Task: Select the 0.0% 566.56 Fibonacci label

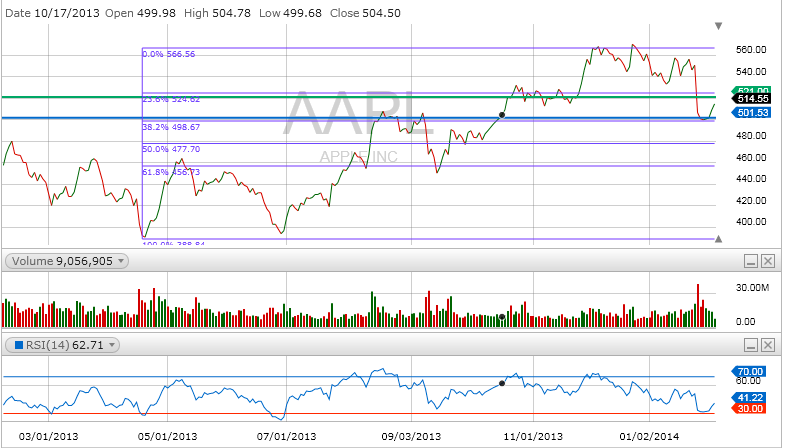Action: pyautogui.click(x=169, y=54)
